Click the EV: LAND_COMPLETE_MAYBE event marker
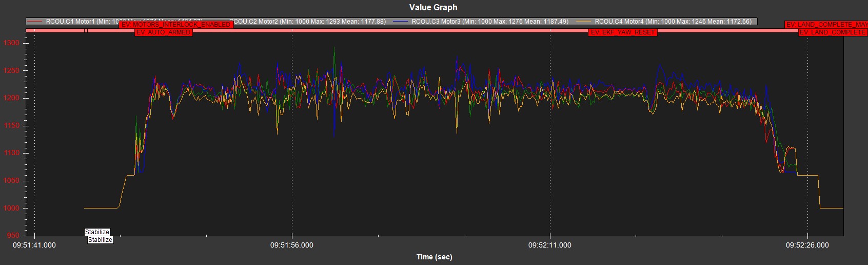The width and height of the screenshot is (868, 265). pos(826,25)
